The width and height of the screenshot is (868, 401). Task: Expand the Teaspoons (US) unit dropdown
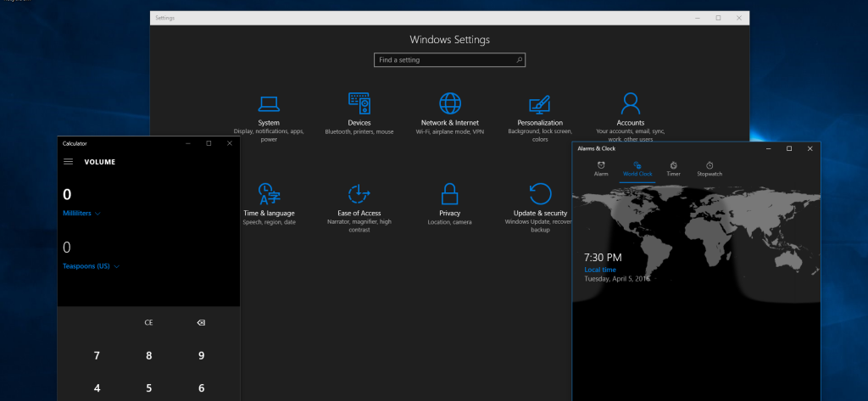(92, 266)
